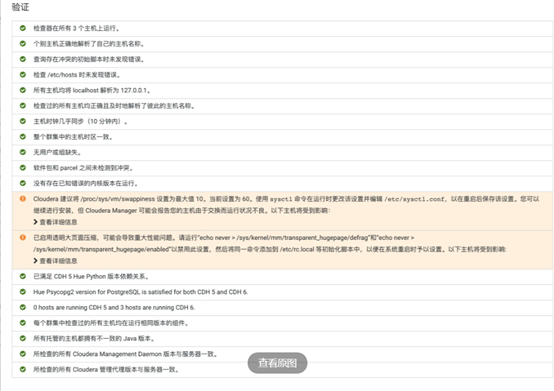Image resolution: width=554 pixels, height=391 pixels.
Task: Click the check icon beside "整个群集中的主机时区一致"
Action: coord(23,136)
